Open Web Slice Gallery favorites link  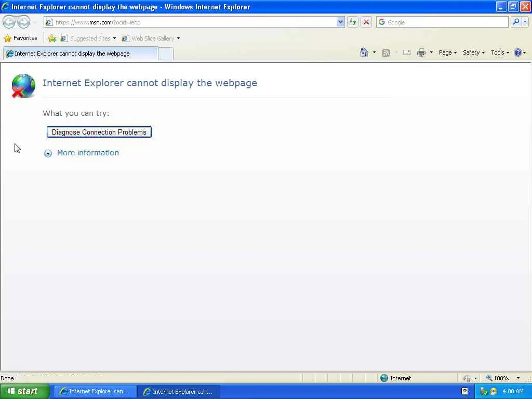coord(151,38)
